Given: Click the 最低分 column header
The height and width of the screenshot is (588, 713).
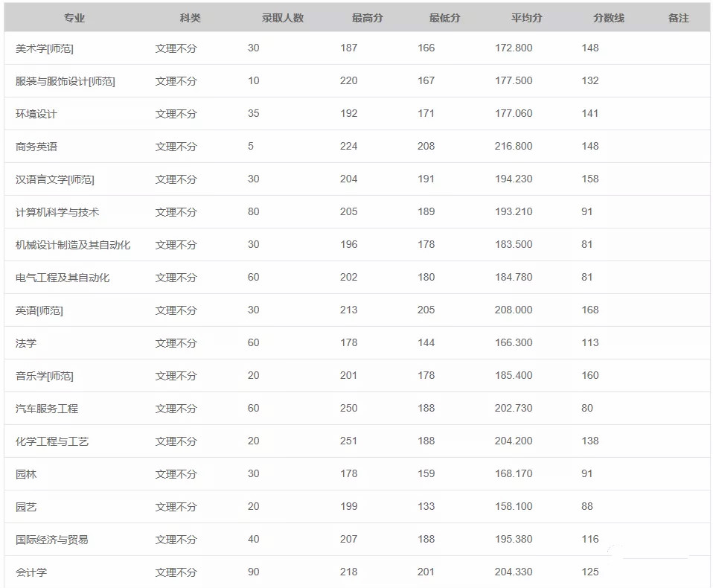Looking at the screenshot, I should pyautogui.click(x=444, y=18).
